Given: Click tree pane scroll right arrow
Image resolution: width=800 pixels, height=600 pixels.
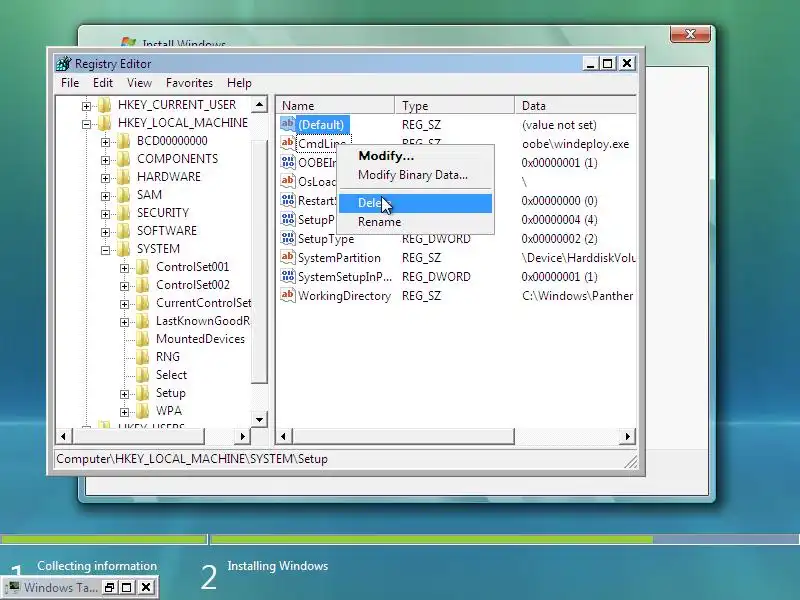Looking at the screenshot, I should (x=242, y=436).
